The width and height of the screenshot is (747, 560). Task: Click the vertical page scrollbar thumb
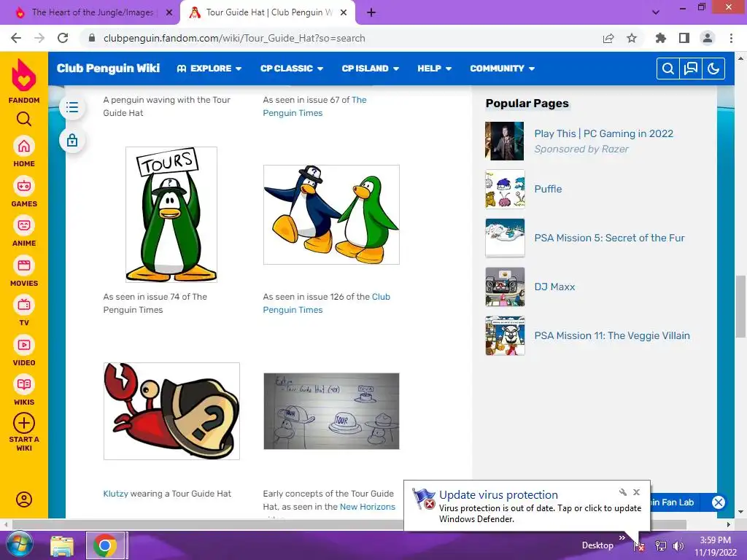pos(740,306)
